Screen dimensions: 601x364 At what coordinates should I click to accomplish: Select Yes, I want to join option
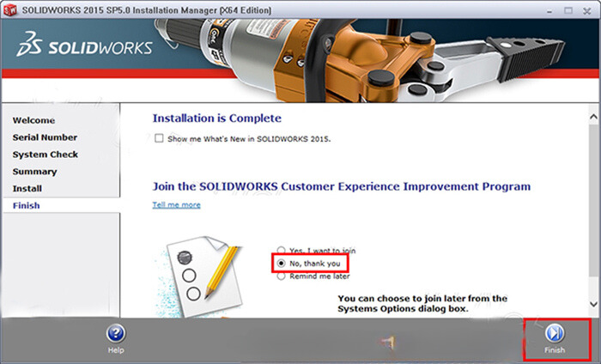tap(281, 251)
